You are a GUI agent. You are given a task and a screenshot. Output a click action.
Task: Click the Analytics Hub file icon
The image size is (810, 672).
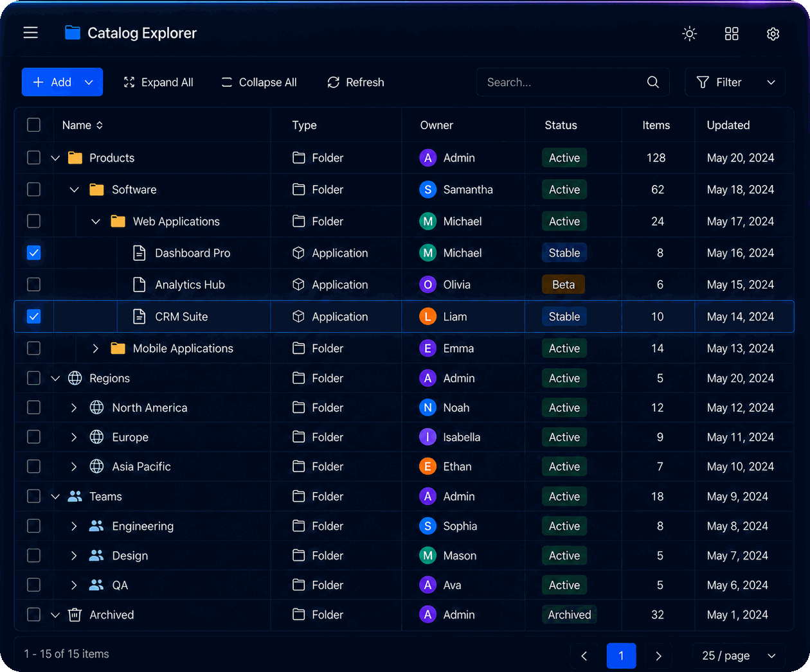tap(139, 285)
